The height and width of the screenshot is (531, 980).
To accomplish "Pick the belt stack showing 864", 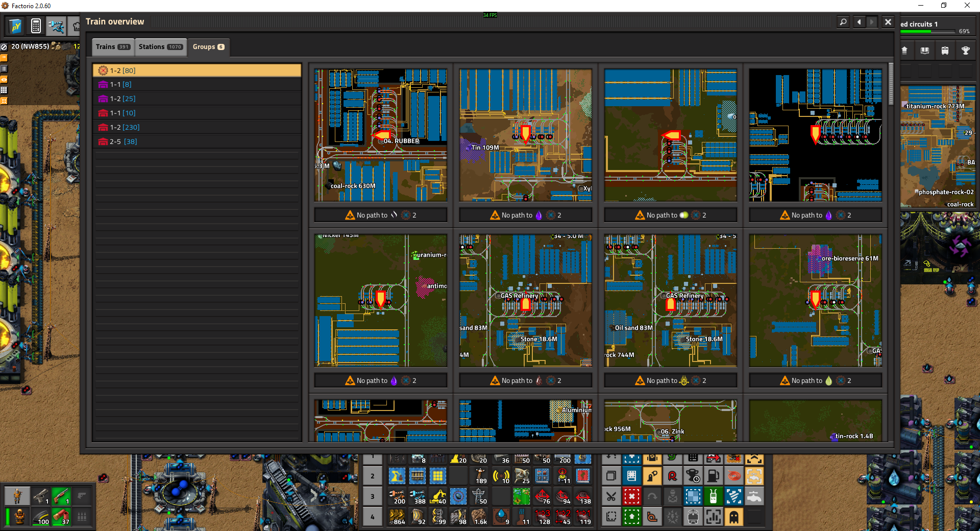I will pos(397,517).
